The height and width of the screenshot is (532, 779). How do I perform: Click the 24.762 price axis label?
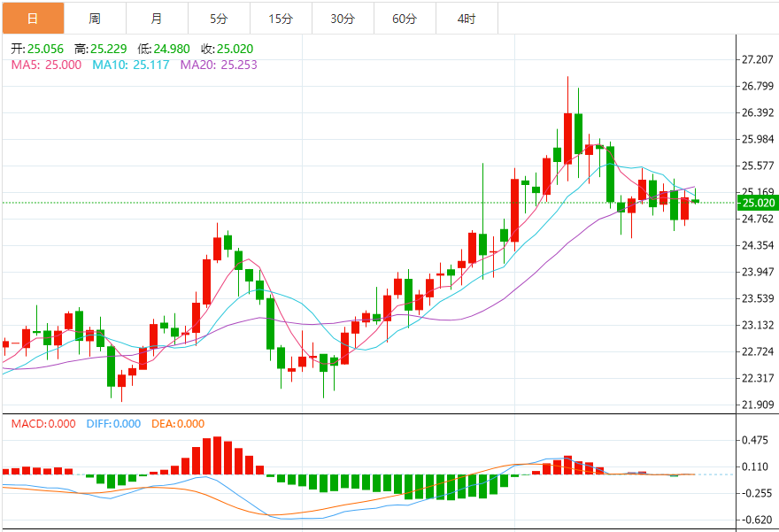click(758, 219)
